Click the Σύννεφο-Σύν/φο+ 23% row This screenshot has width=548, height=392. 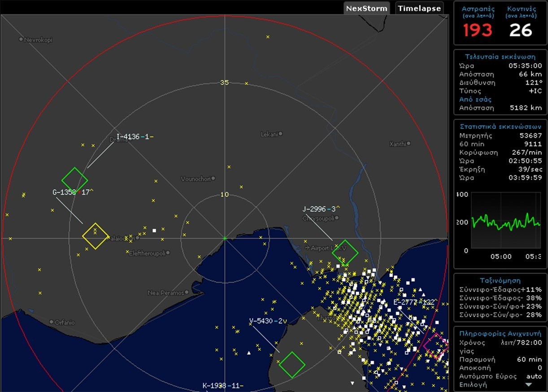pyautogui.click(x=500, y=306)
